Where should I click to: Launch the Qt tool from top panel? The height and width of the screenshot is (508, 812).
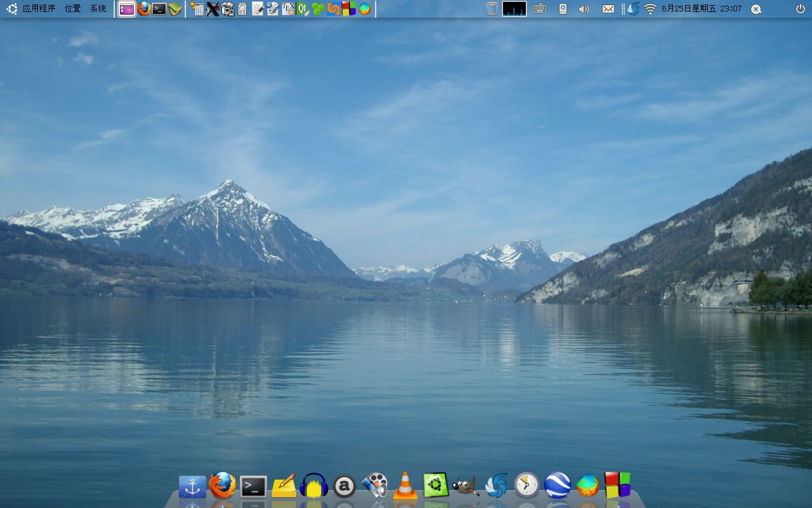click(303, 9)
